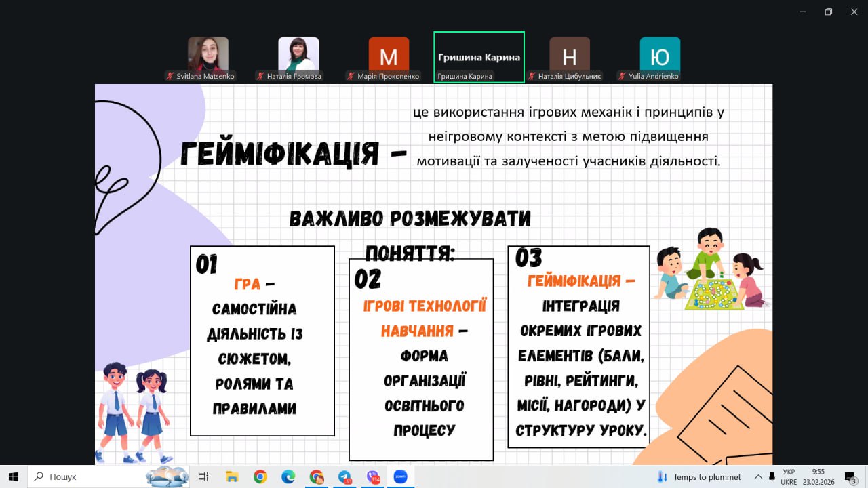Open the Windows Start menu
Viewport: 868px width, 488px height.
click(x=13, y=476)
